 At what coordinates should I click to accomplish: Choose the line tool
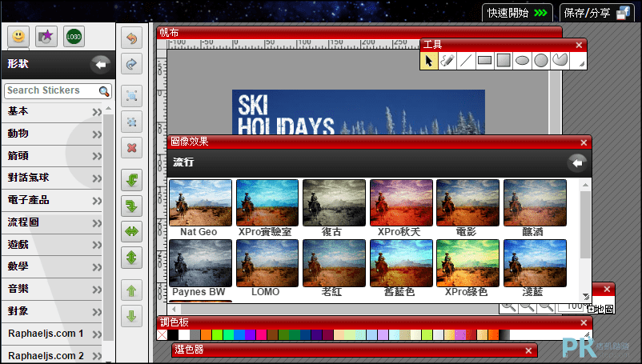pos(466,61)
